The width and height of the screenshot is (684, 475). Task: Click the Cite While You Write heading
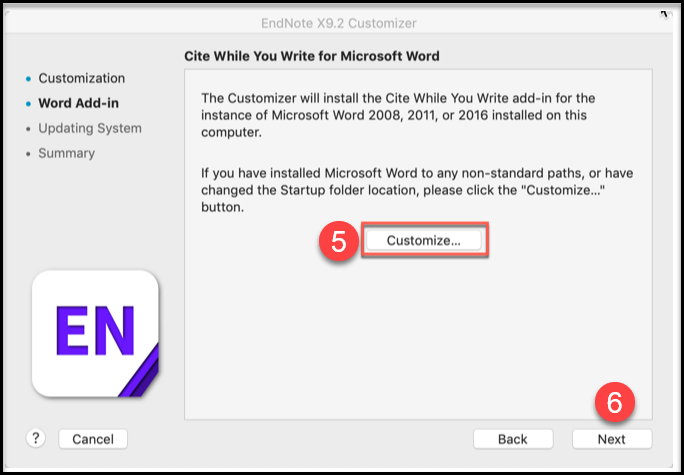pyautogui.click(x=312, y=55)
